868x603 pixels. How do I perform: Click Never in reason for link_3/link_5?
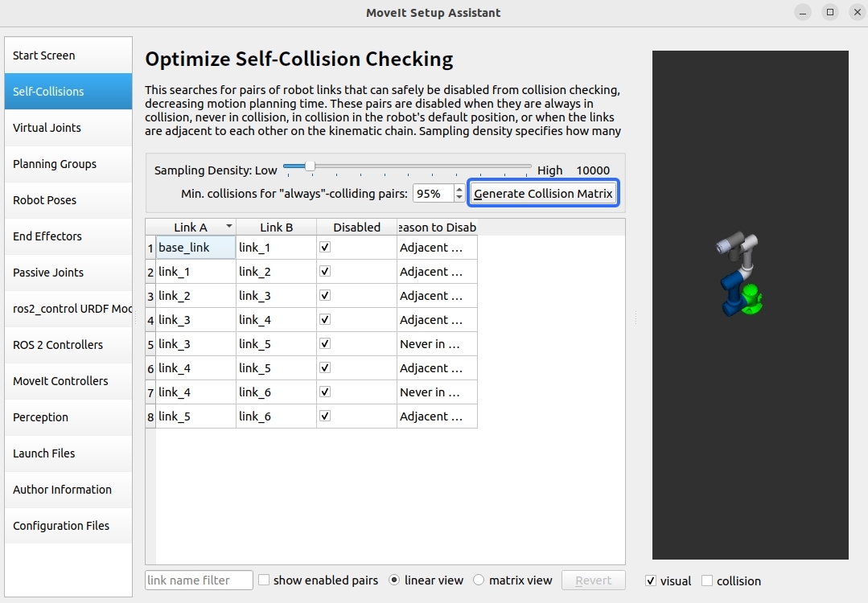click(x=437, y=344)
